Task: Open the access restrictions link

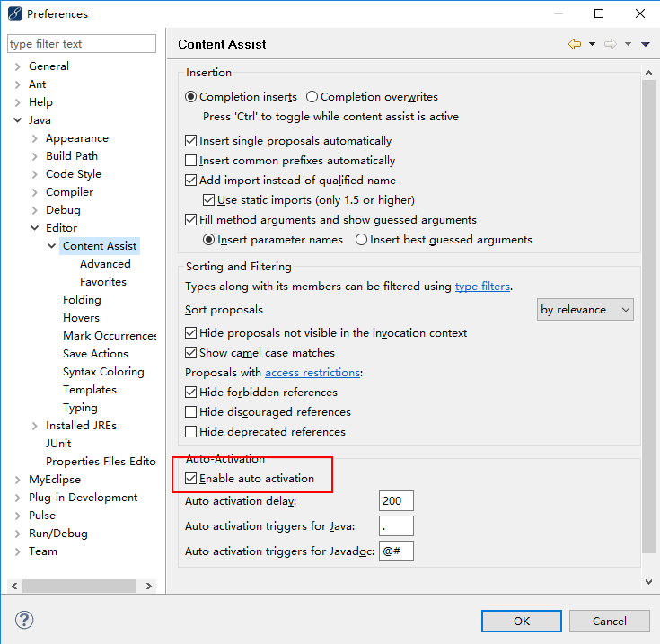Action: click(312, 373)
